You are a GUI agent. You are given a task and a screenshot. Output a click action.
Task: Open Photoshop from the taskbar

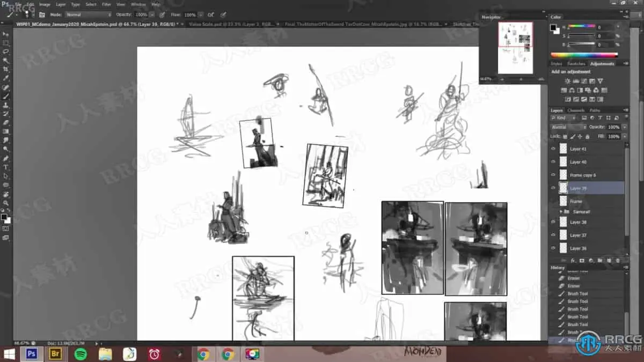tap(31, 354)
